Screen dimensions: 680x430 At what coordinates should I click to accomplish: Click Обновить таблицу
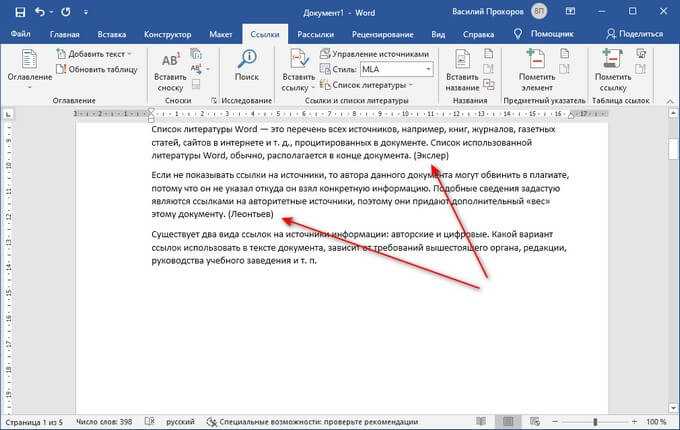[97, 69]
